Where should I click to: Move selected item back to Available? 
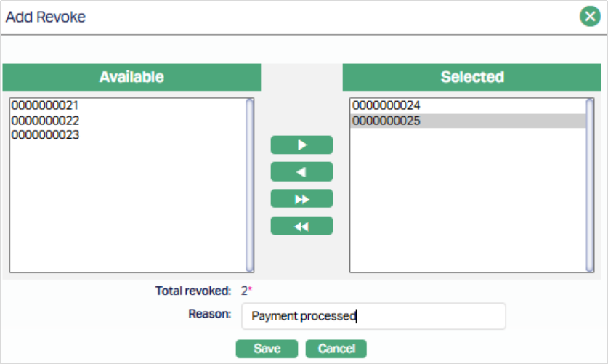pyautogui.click(x=301, y=171)
